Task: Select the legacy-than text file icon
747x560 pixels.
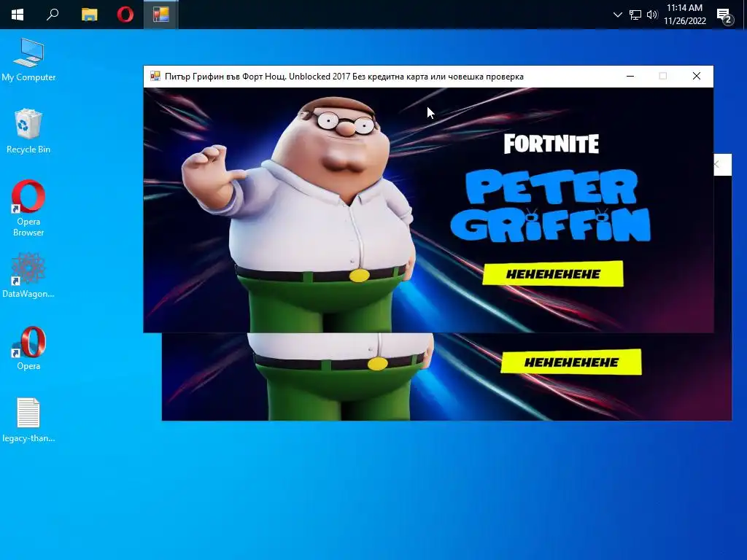Action: click(x=28, y=420)
